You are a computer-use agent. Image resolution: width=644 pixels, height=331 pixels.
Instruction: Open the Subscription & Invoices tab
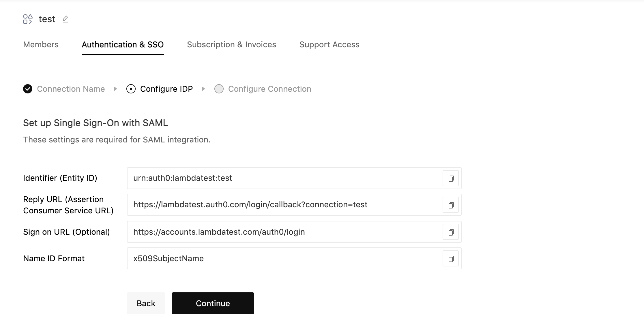coord(231,44)
